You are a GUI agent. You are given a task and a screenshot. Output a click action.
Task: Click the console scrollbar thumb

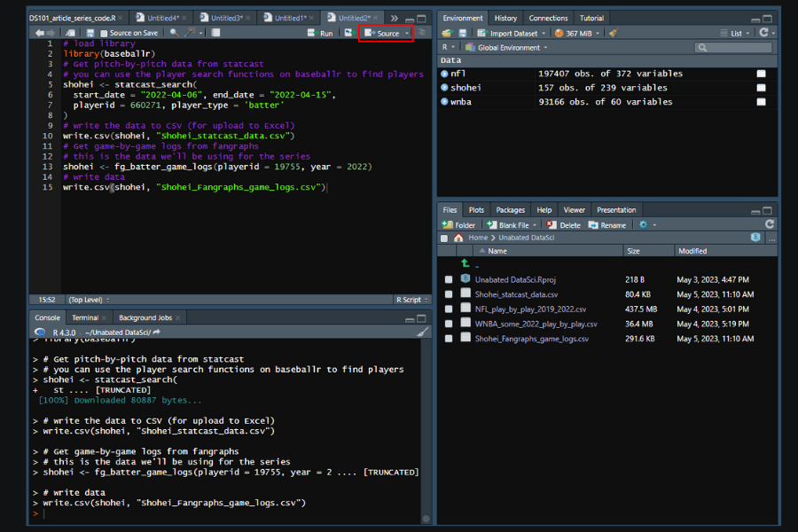(x=426, y=519)
